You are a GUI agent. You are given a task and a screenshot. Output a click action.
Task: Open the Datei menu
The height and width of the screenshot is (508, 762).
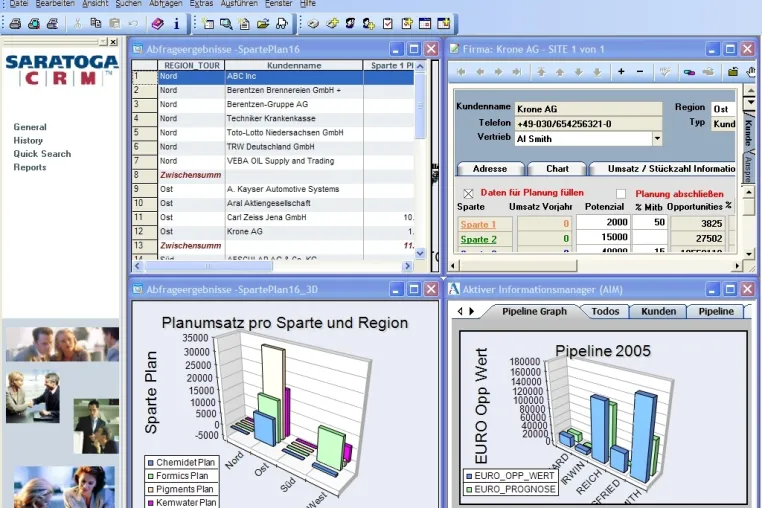point(19,3)
